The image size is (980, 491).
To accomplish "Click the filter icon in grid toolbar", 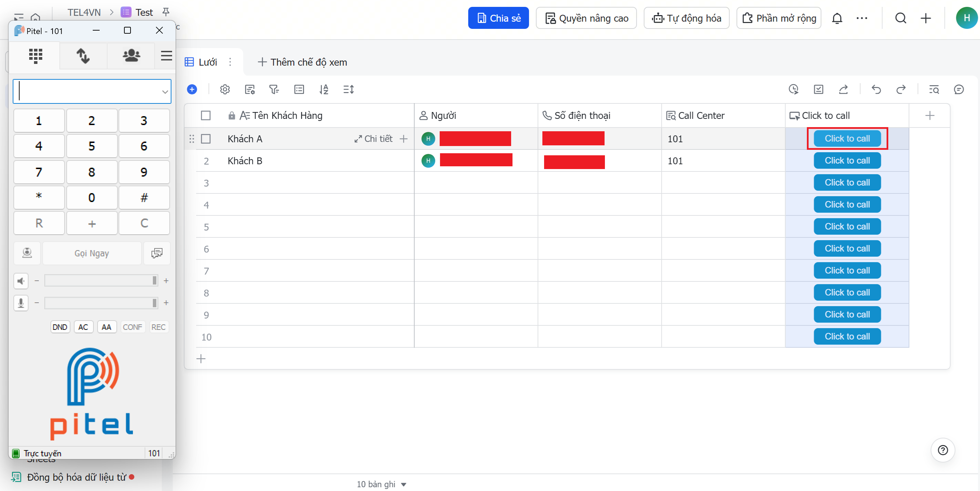I will 274,89.
